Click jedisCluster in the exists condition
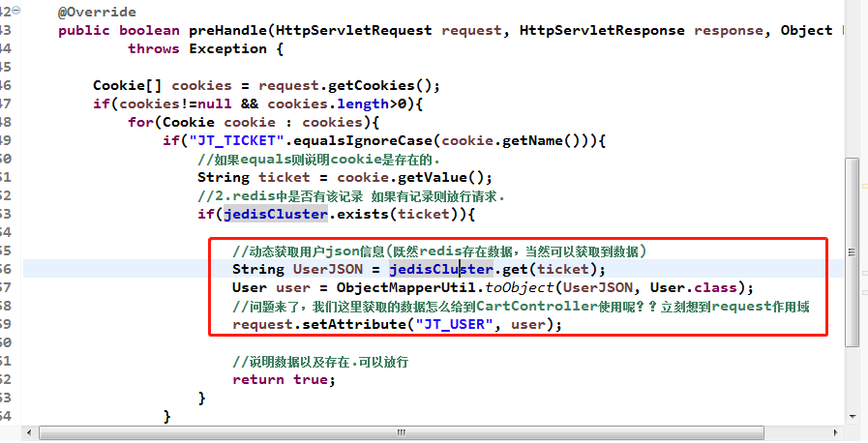 pyautogui.click(x=276, y=214)
